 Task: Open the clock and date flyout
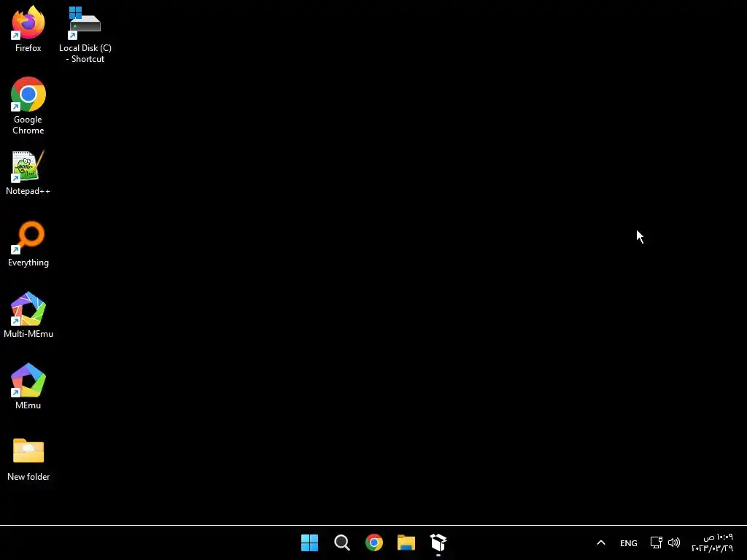click(x=712, y=542)
